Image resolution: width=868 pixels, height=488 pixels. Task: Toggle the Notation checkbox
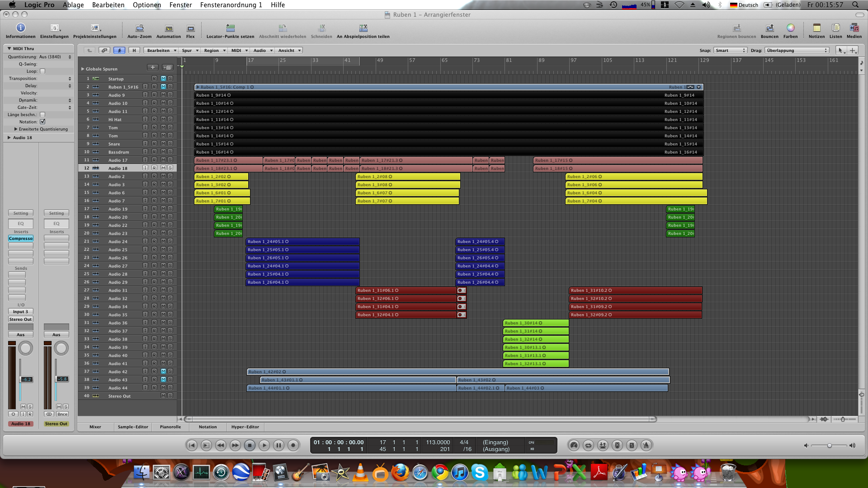point(42,122)
